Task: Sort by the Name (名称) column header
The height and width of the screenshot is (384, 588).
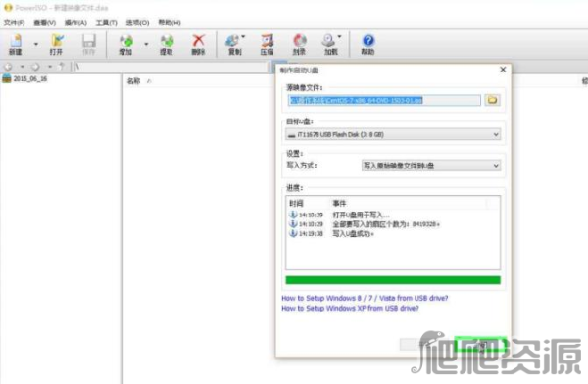Action: [x=134, y=80]
